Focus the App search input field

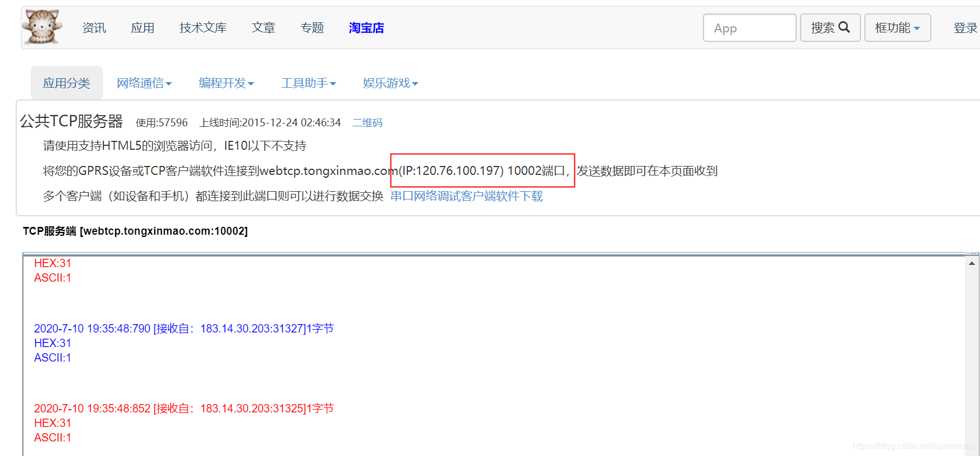(749, 28)
